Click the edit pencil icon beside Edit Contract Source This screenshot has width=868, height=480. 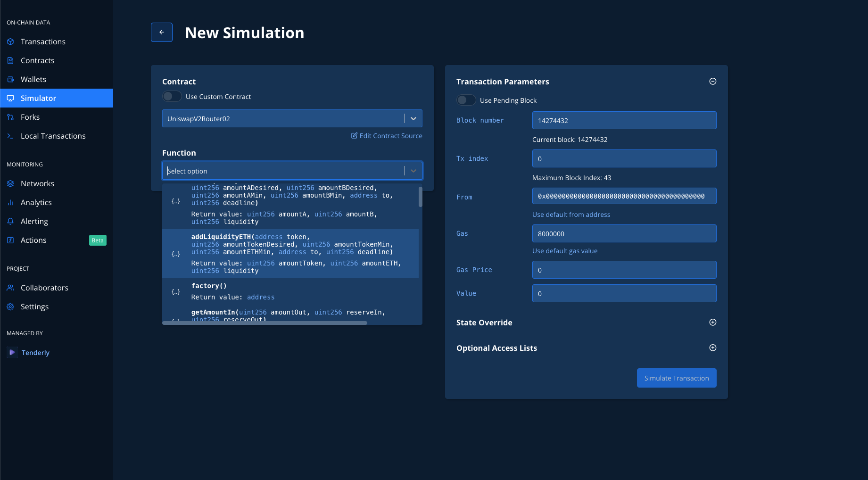(354, 136)
